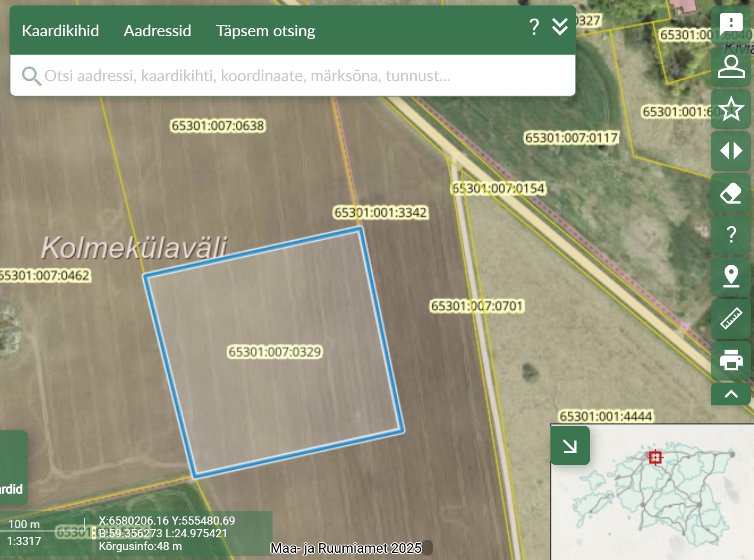
Task: Click the feedback exclamation speech-bubble icon
Action: click(731, 24)
